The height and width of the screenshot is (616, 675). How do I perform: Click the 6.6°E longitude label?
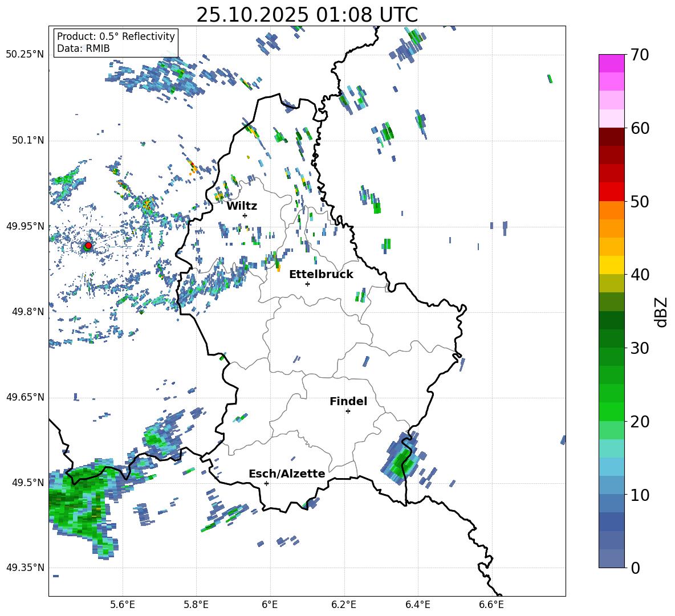[491, 605]
